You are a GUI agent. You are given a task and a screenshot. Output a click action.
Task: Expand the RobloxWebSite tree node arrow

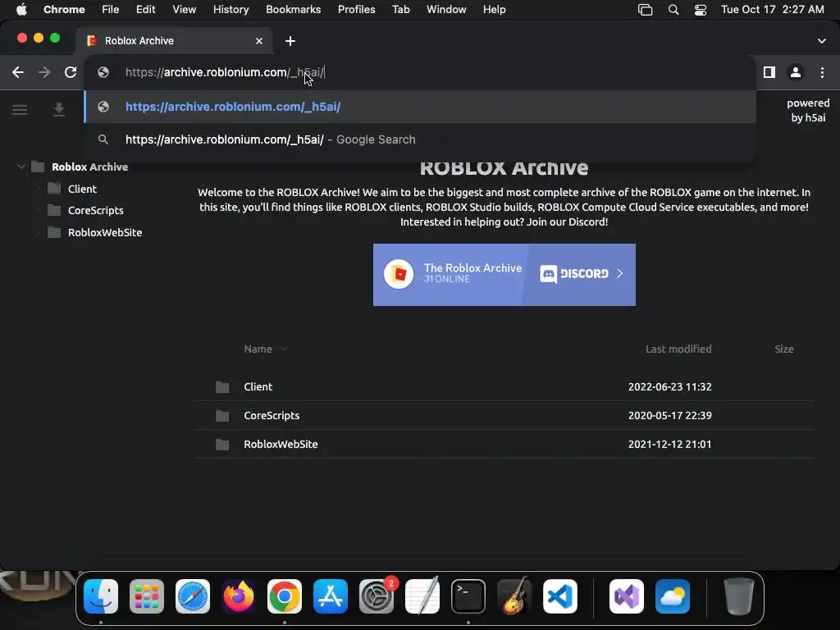coord(38,232)
